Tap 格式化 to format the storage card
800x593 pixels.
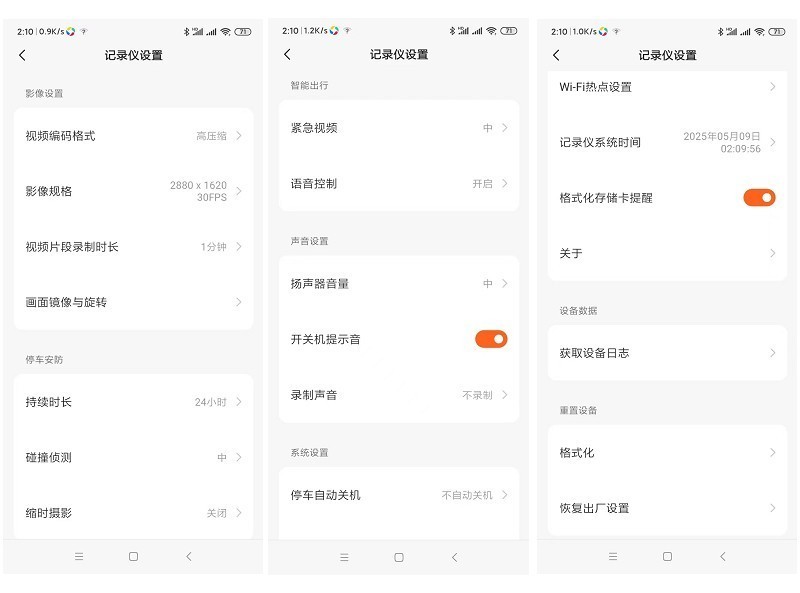667,453
